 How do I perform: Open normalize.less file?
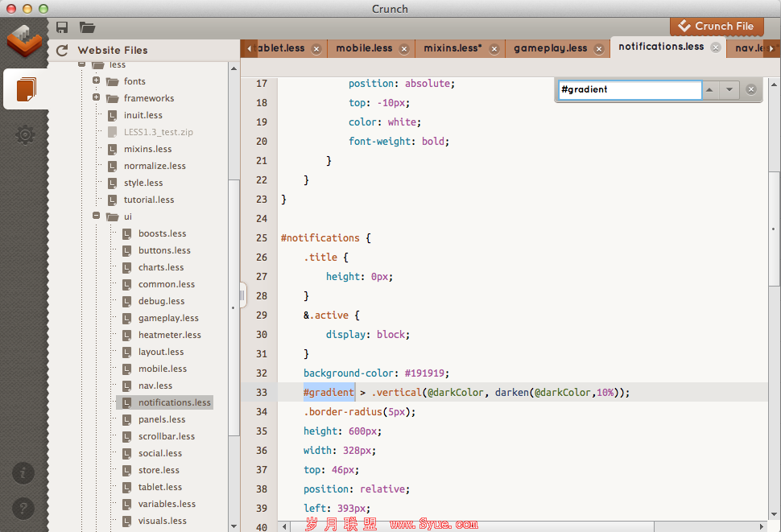(x=155, y=167)
